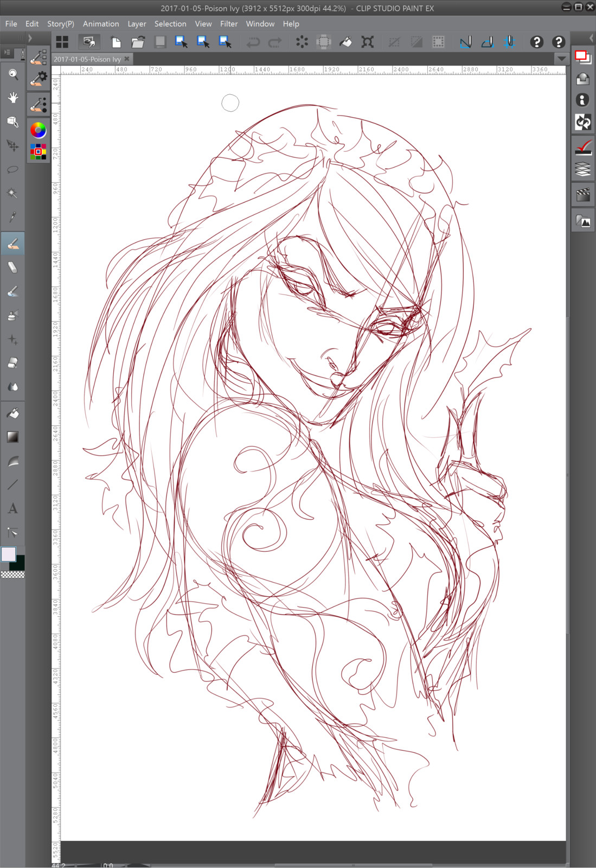The image size is (596, 868).
Task: Create a new document from command bar
Action: [x=116, y=42]
